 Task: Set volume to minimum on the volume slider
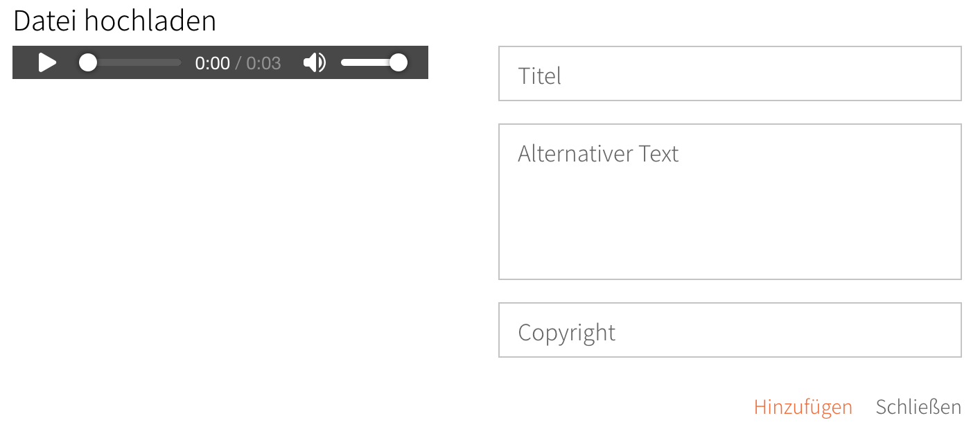343,62
